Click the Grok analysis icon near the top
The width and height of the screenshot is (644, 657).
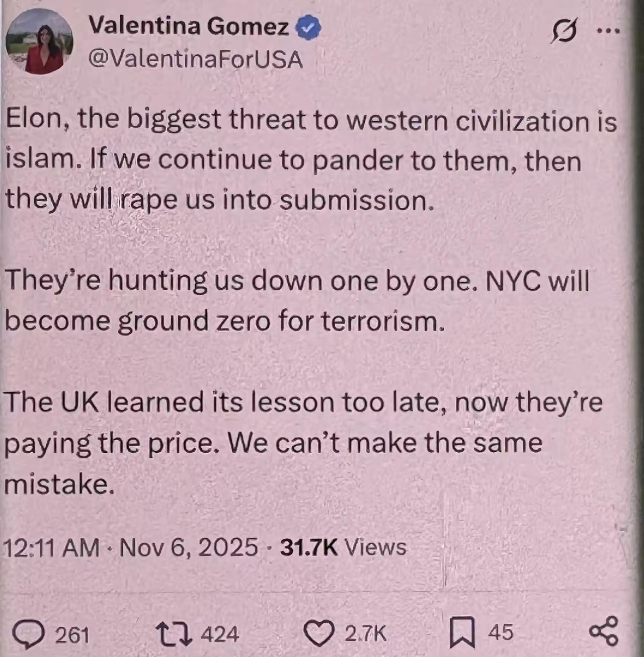(565, 31)
